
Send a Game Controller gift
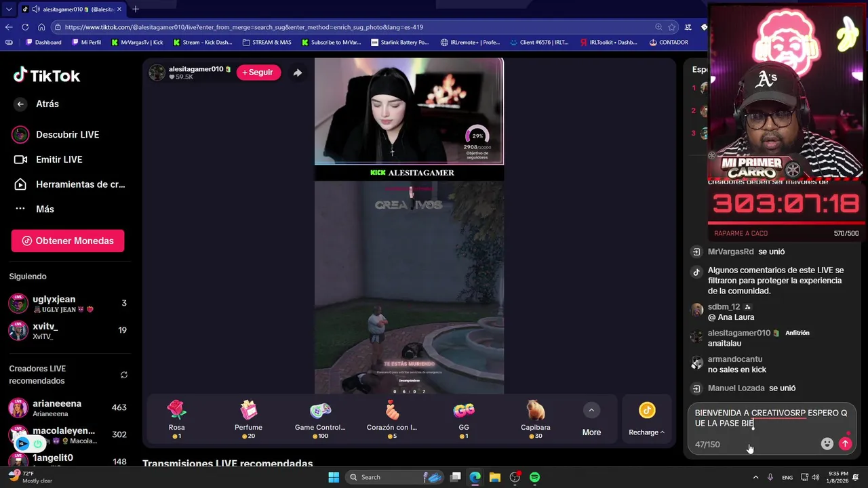[x=320, y=419]
